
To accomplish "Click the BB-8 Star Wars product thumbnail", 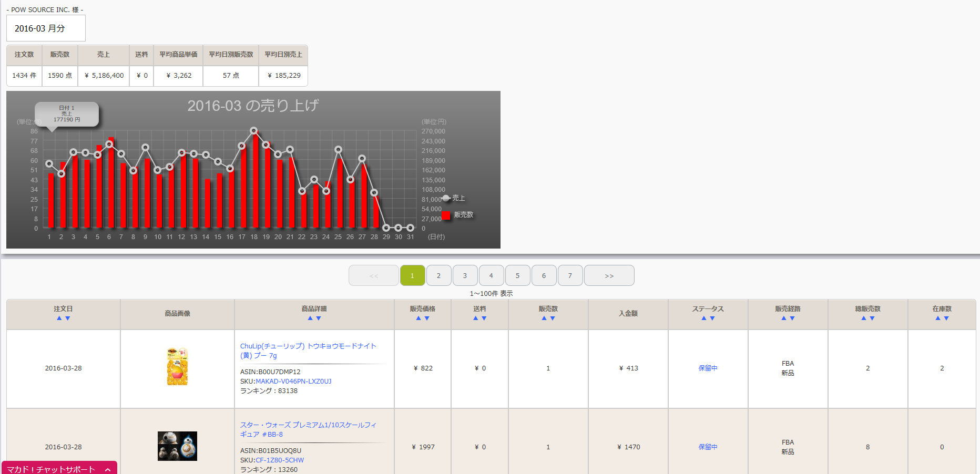I will tap(177, 446).
